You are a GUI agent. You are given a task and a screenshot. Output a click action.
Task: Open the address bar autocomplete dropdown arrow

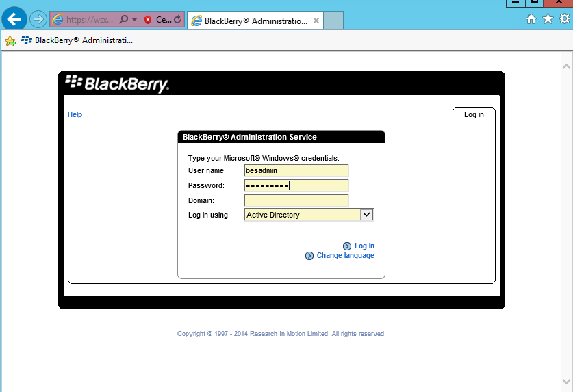[134, 19]
